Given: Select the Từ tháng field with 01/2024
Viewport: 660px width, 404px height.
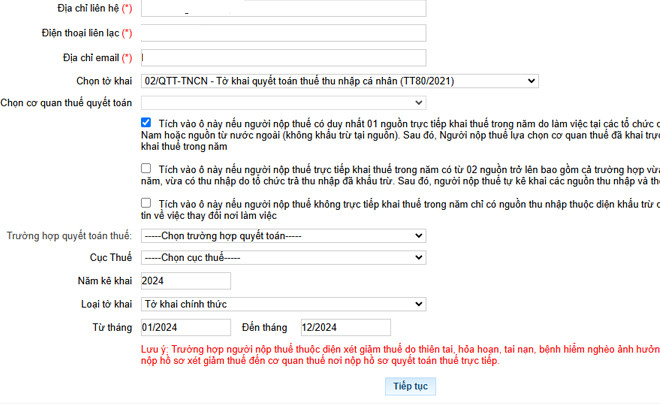Looking at the screenshot, I should click(186, 327).
